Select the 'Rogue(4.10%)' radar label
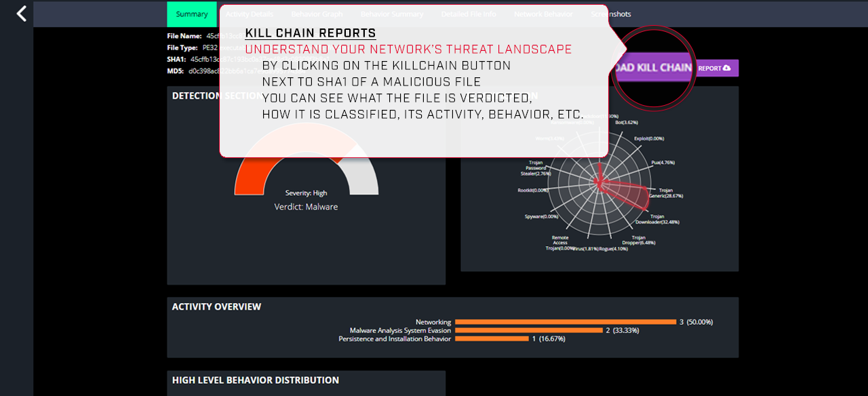Image resolution: width=868 pixels, height=396 pixels. click(x=613, y=249)
